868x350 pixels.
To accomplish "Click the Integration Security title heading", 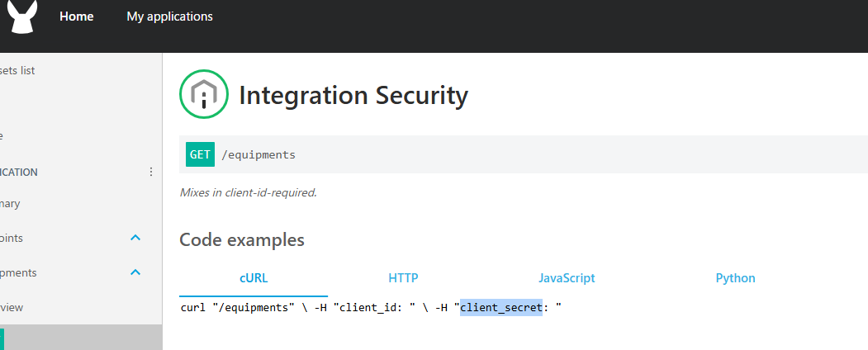I will coord(353,95).
